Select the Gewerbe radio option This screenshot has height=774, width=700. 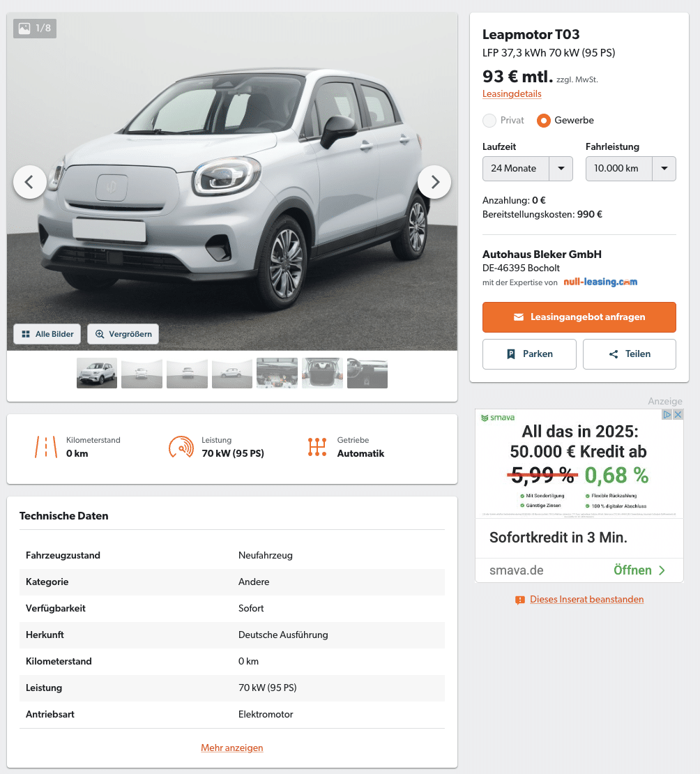(x=544, y=121)
